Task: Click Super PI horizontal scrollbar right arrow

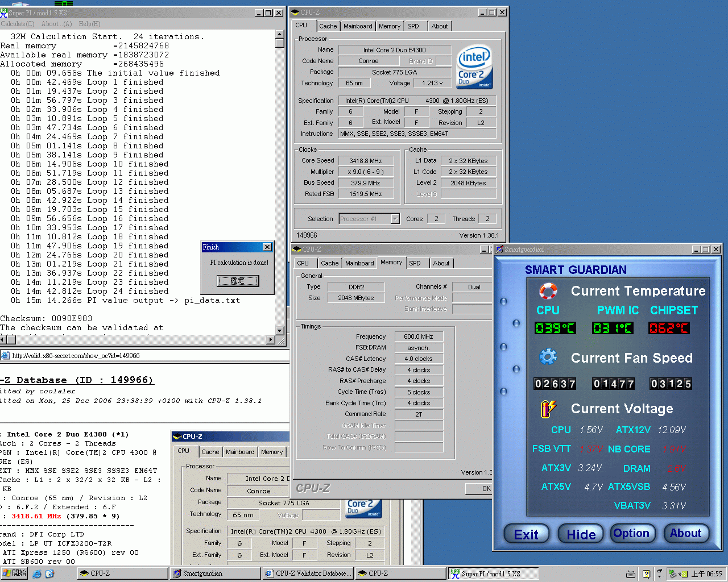Action: click(x=271, y=340)
